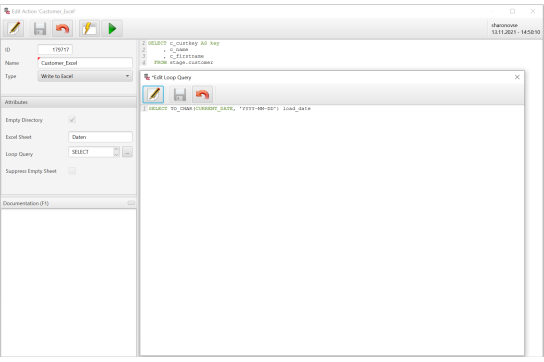
Task: Click the 'Suppress Empty Sheet' label
Action: pyautogui.click(x=31, y=171)
